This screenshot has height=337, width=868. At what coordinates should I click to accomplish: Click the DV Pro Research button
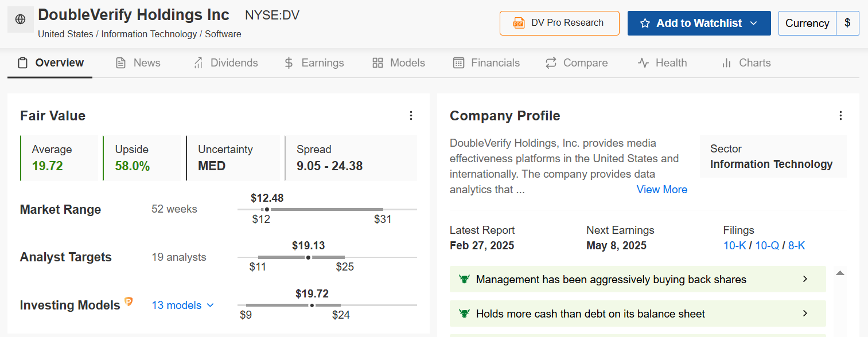point(559,23)
